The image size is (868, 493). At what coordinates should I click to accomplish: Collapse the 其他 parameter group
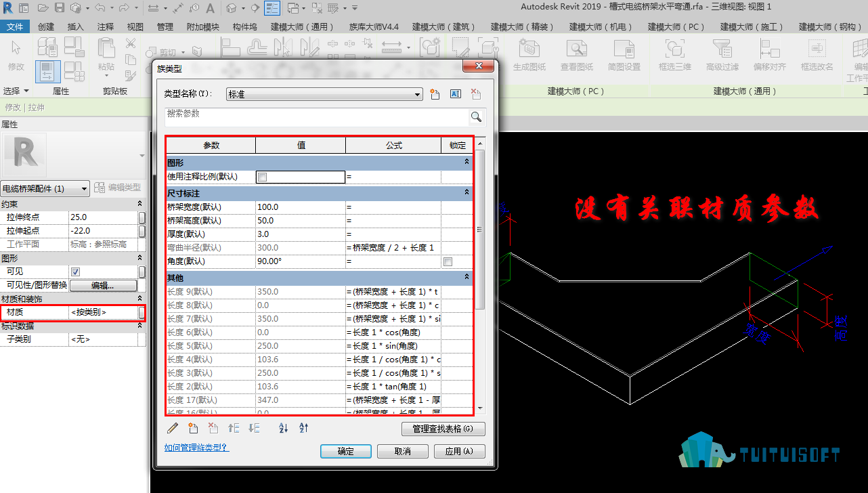pos(466,278)
